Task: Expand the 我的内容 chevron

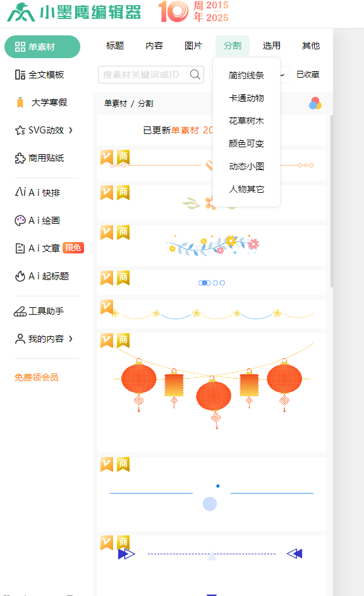Action: click(71, 339)
